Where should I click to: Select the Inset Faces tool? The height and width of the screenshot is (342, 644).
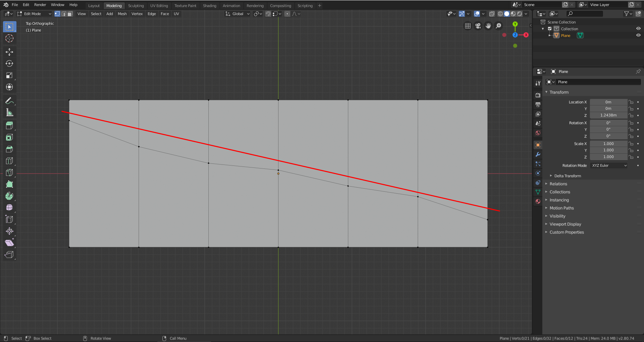(x=9, y=137)
